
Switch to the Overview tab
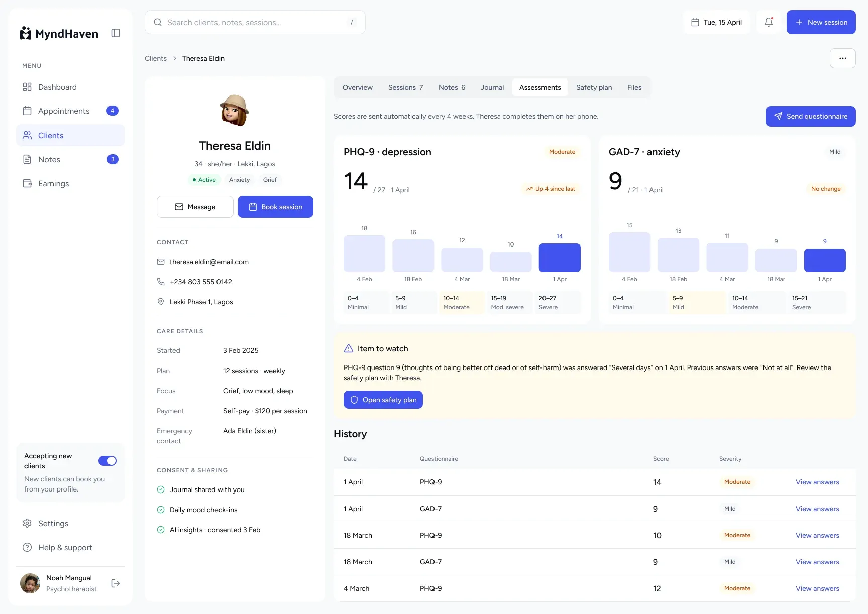(358, 87)
